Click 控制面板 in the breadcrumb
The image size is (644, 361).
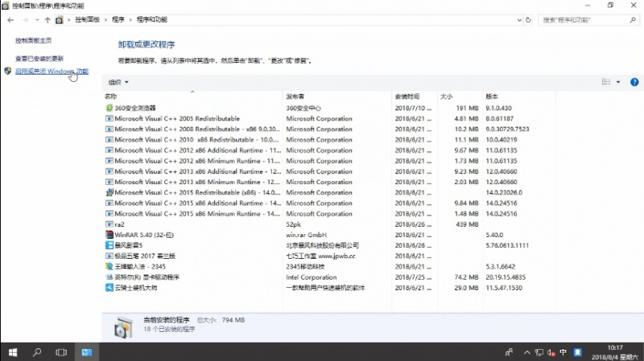click(87, 19)
